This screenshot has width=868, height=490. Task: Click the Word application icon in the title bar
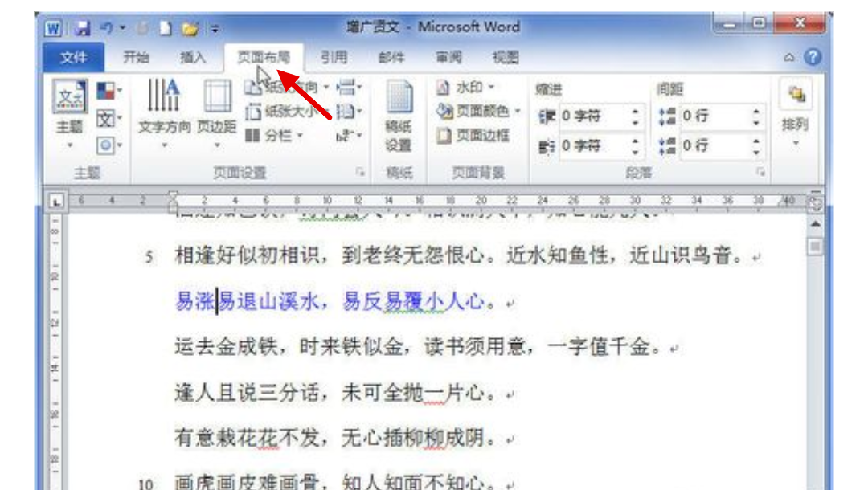(x=53, y=27)
